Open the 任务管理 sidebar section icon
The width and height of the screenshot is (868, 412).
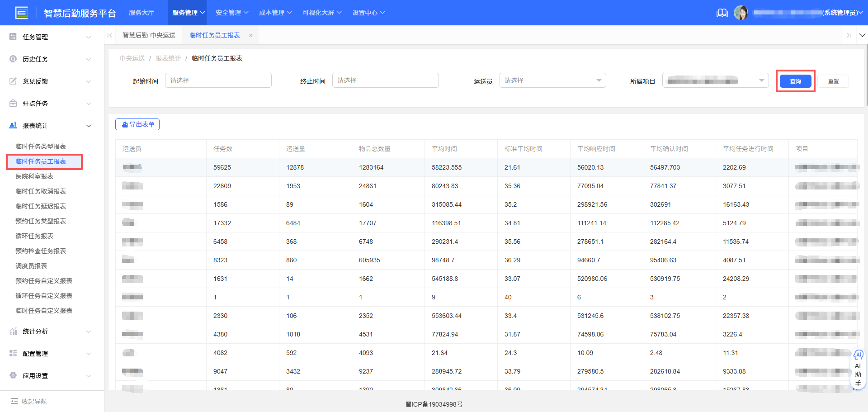click(x=13, y=37)
